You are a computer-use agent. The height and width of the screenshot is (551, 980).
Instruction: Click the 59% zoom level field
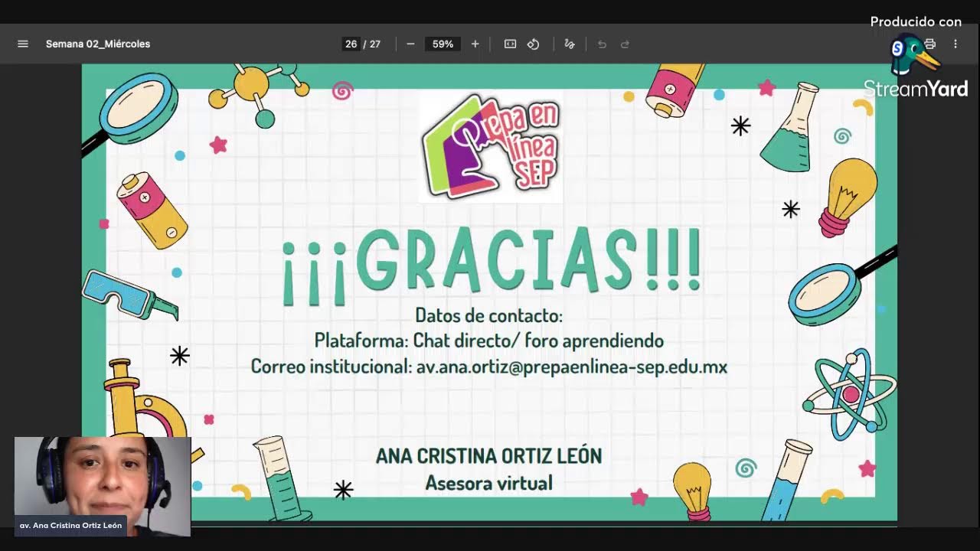click(x=443, y=44)
